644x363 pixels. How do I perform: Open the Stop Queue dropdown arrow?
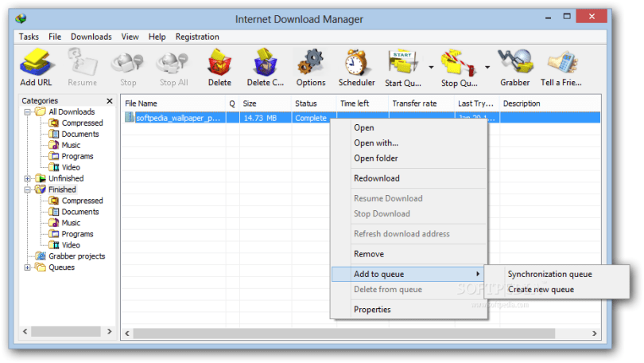[x=487, y=67]
